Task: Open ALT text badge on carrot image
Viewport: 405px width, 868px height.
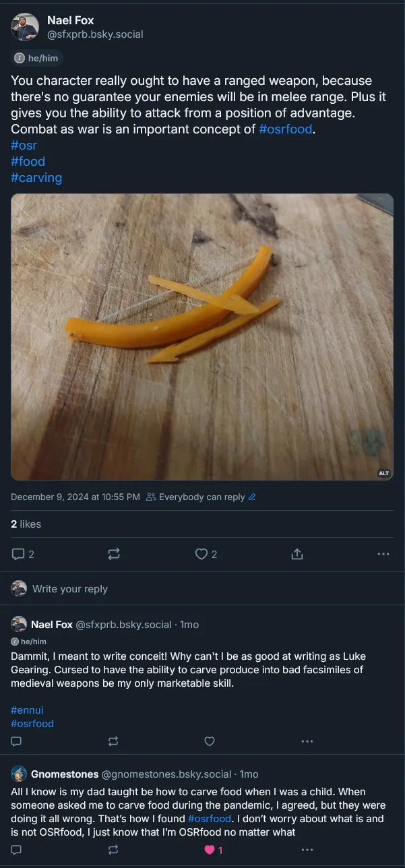Action: click(x=383, y=473)
